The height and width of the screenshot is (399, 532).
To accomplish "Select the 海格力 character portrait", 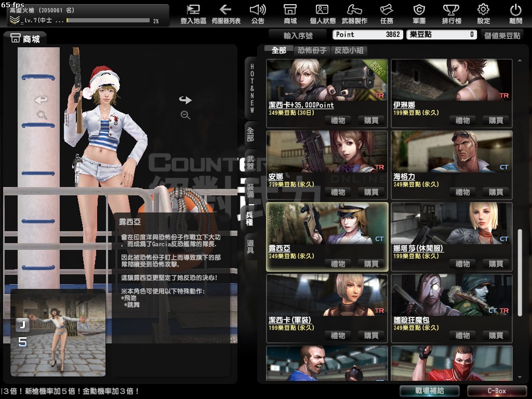I will (451, 152).
